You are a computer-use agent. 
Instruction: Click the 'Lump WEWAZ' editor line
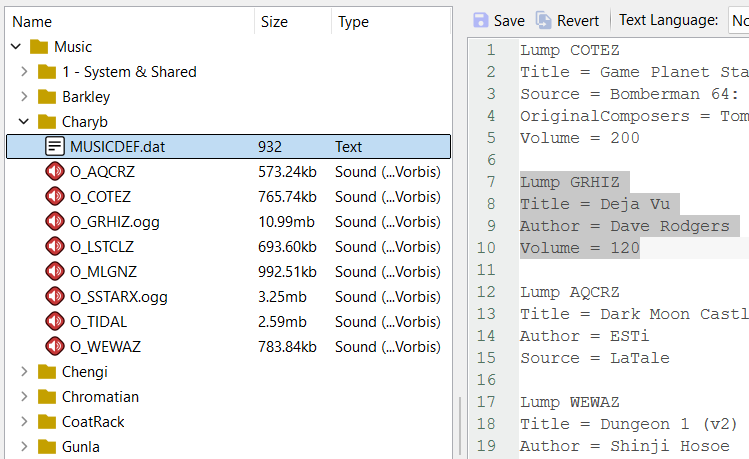coord(569,402)
